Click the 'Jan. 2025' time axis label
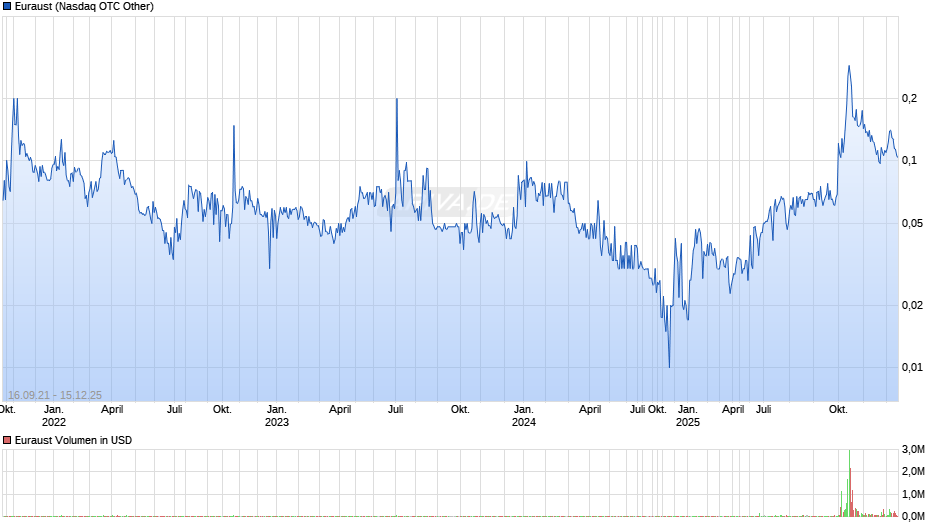 [688, 416]
